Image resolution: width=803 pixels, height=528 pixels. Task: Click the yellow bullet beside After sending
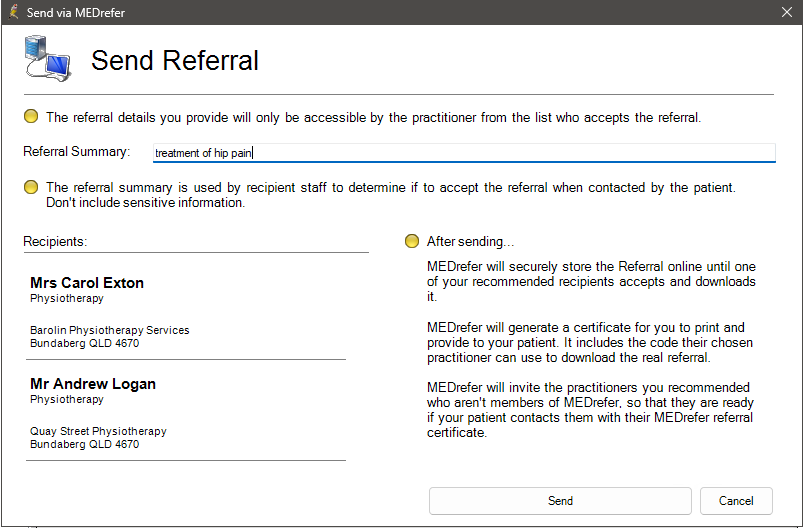pyautogui.click(x=412, y=241)
